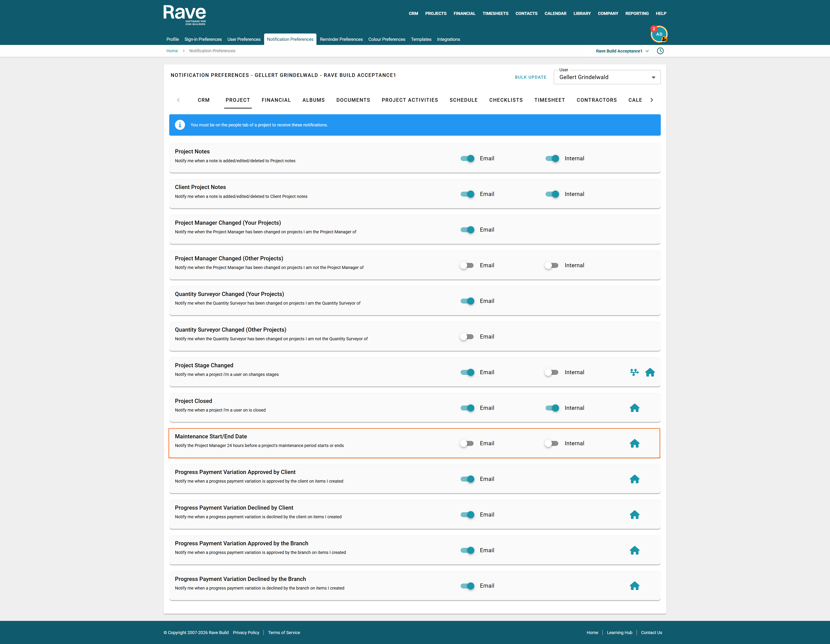Click the house icon for Project Closed
830x644 pixels.
tap(634, 408)
